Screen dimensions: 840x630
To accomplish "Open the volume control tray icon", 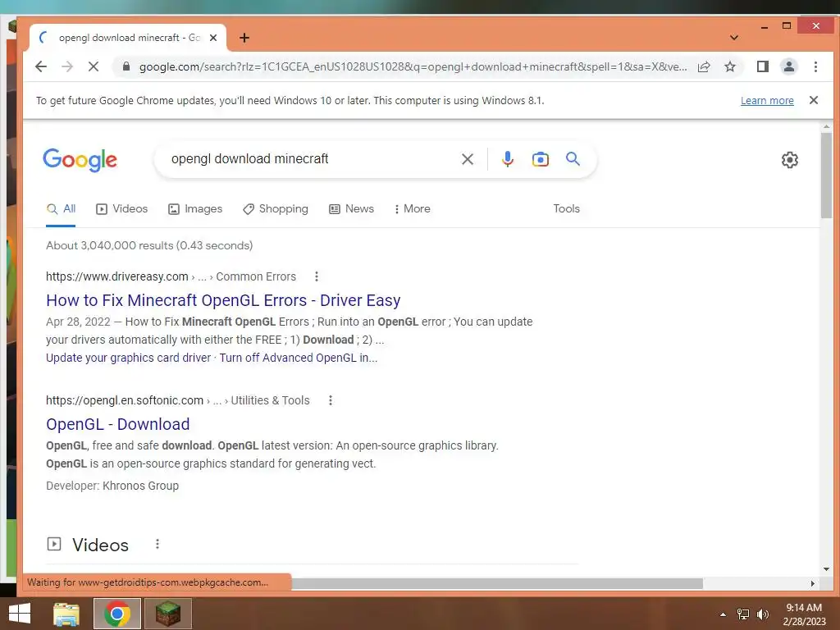I will (x=762, y=614).
